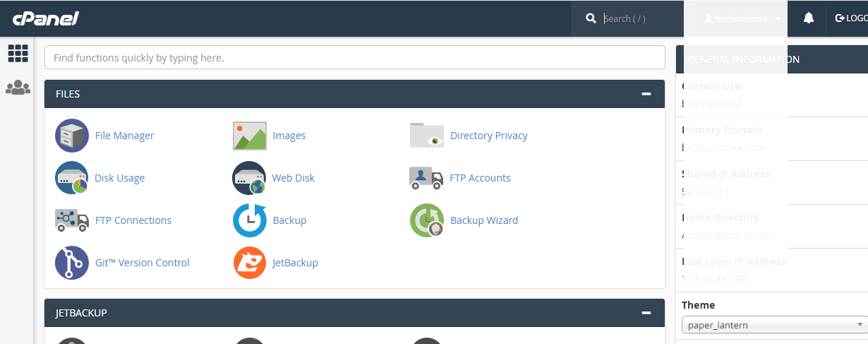This screenshot has width=868, height=344.
Task: Open the paper_lantern theme dropdown
Action: pyautogui.click(x=774, y=325)
